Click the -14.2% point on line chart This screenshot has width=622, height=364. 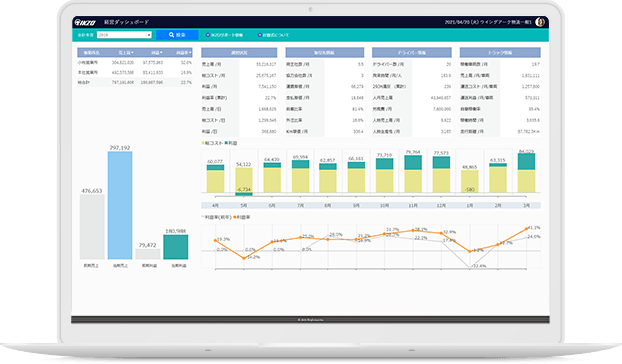click(x=244, y=258)
